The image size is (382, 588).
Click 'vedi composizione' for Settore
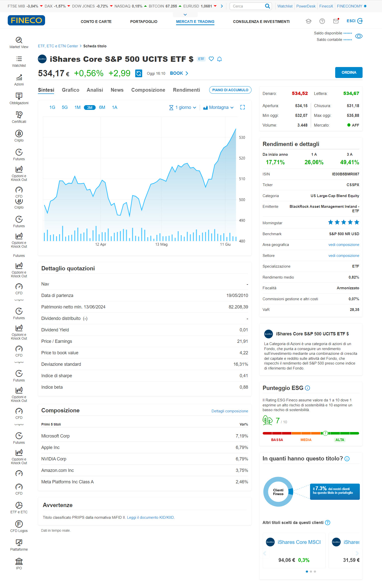point(344,256)
